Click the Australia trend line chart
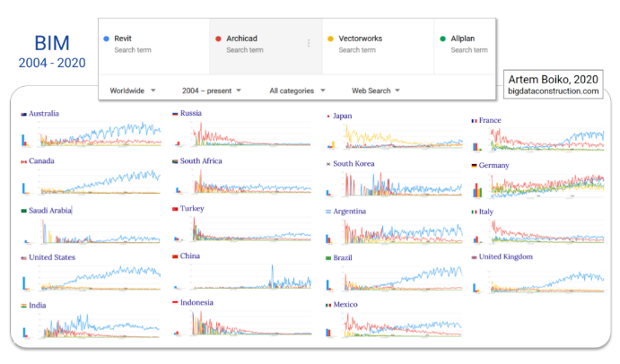620x364 pixels. 100,134
